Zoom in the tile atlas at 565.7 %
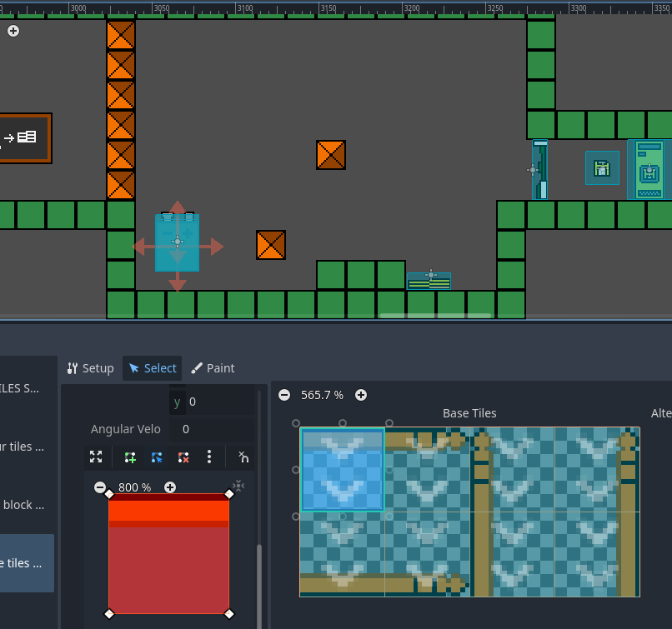 (x=361, y=395)
